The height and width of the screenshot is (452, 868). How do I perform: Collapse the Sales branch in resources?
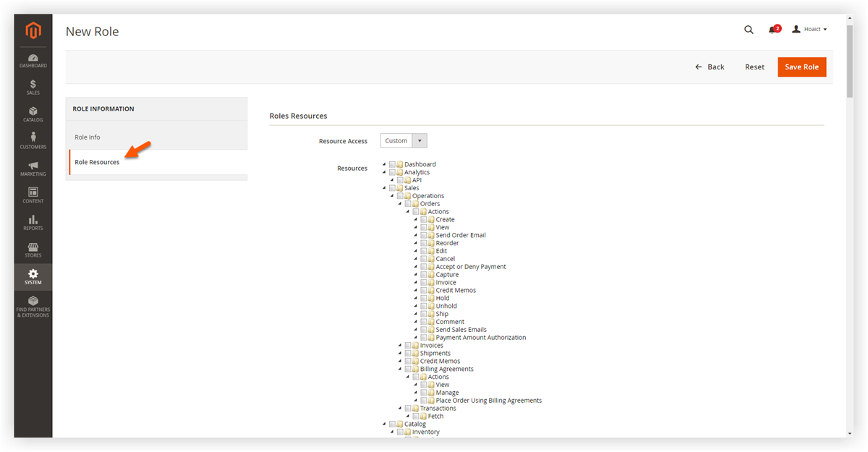[x=384, y=187]
